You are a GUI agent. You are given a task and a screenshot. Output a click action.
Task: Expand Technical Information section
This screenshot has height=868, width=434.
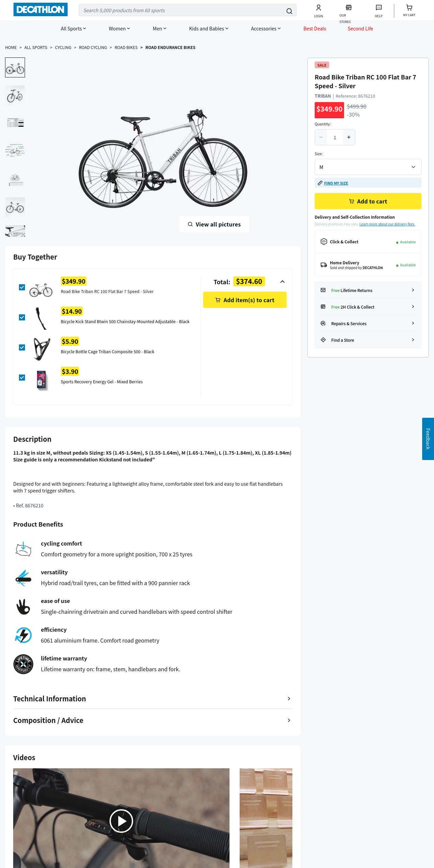pos(153,699)
